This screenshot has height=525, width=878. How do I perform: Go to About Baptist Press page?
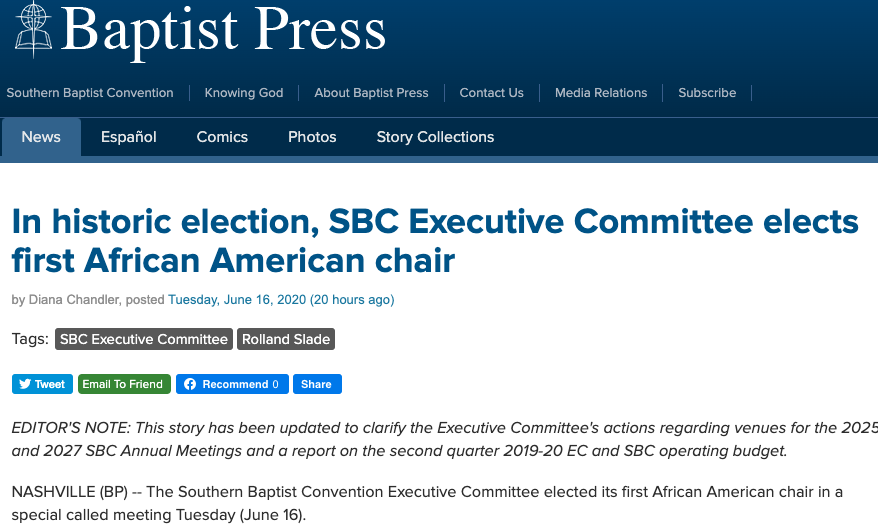tap(371, 93)
